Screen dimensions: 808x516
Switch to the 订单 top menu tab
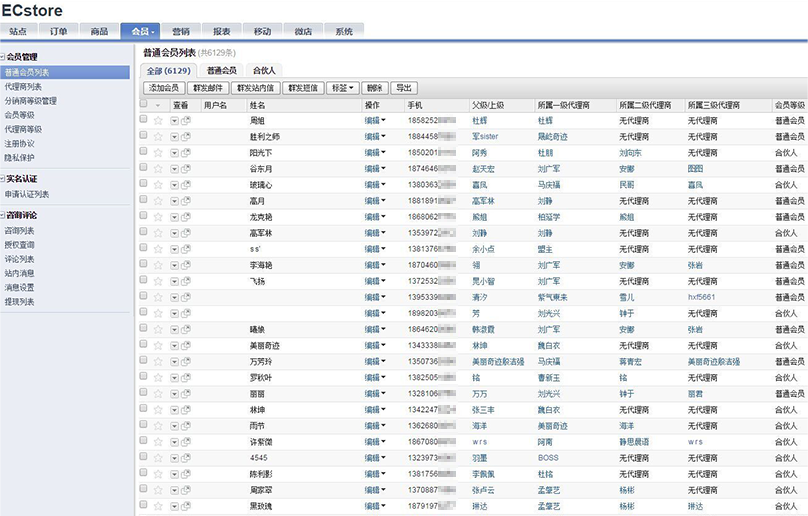coord(59,32)
